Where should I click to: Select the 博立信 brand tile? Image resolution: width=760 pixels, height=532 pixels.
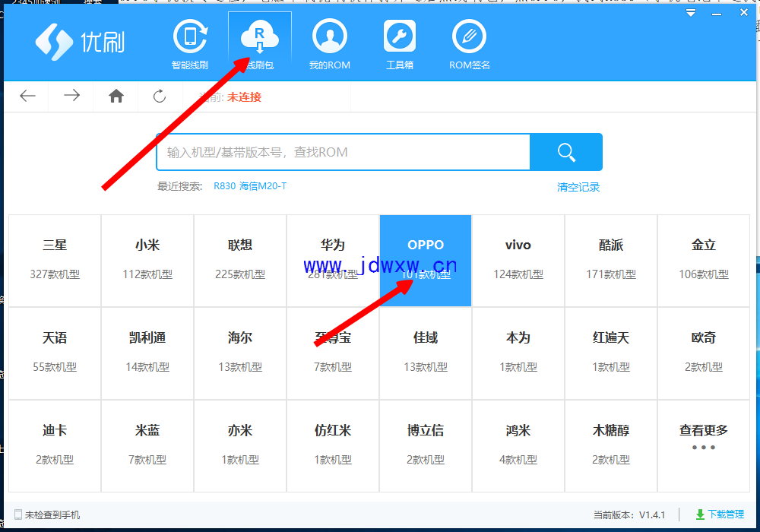[x=426, y=446]
